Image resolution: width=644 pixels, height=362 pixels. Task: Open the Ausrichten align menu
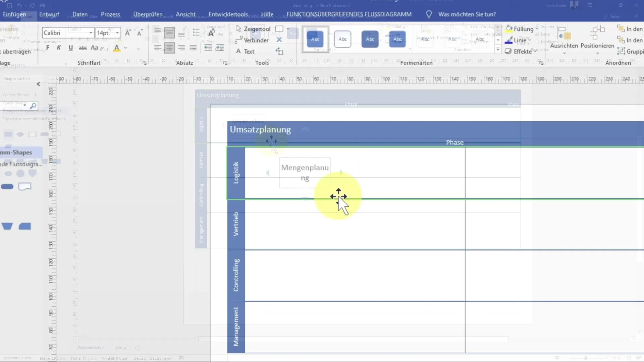(564, 40)
